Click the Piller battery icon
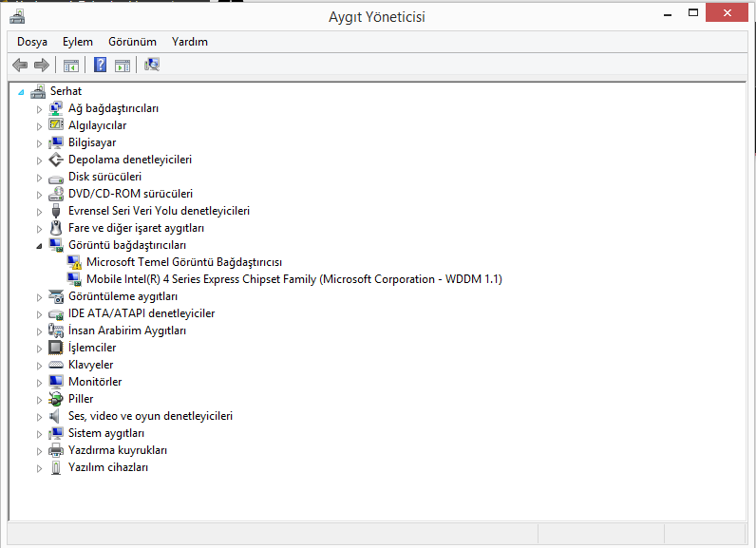 [x=56, y=399]
